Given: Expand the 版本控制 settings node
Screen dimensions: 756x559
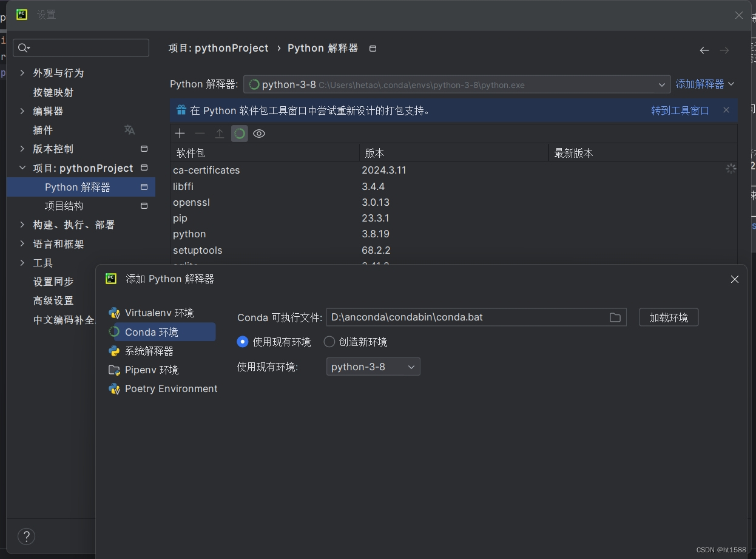Looking at the screenshot, I should 22,149.
